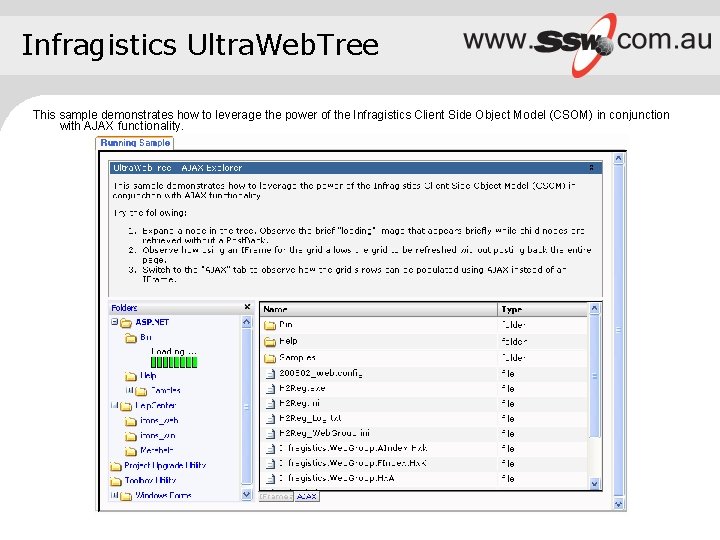The image size is (720, 540).
Task: Select icons_web node label
Action: (x=159, y=421)
